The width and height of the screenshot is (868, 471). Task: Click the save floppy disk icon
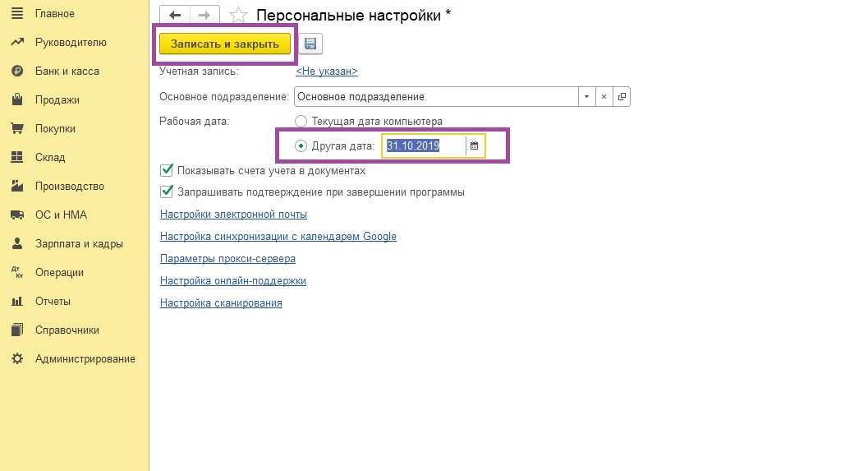312,44
